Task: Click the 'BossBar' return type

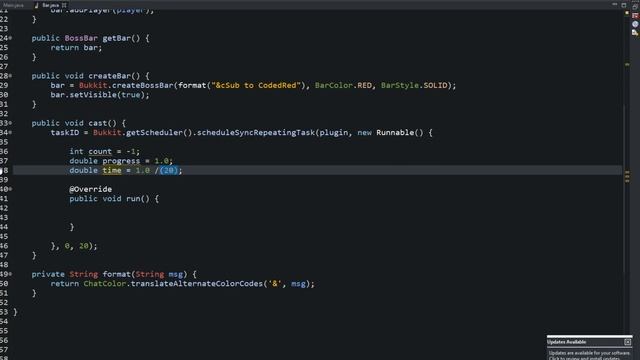Action: point(81,38)
